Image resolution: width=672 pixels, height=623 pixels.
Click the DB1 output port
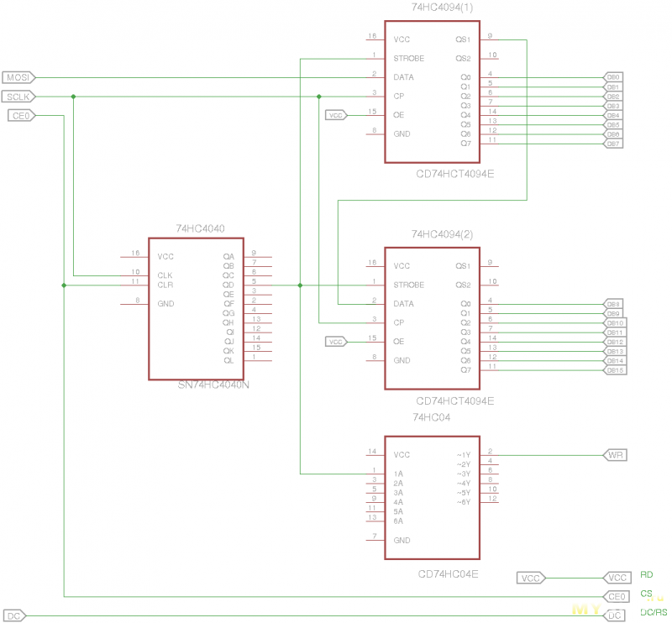(x=613, y=87)
